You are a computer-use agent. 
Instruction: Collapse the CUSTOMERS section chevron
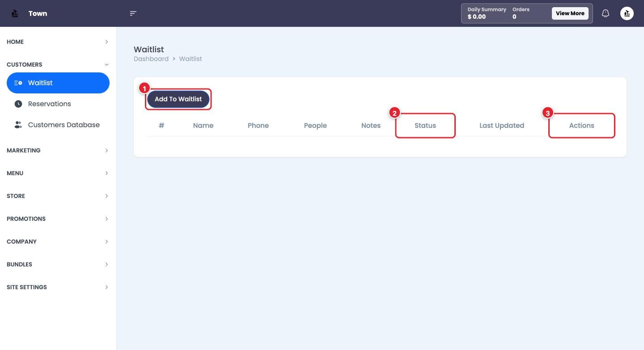[106, 64]
